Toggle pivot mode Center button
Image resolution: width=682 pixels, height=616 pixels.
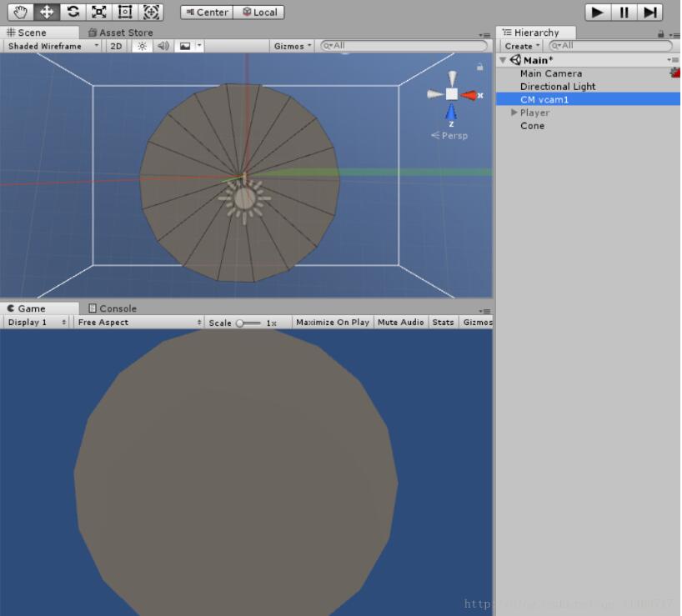207,13
